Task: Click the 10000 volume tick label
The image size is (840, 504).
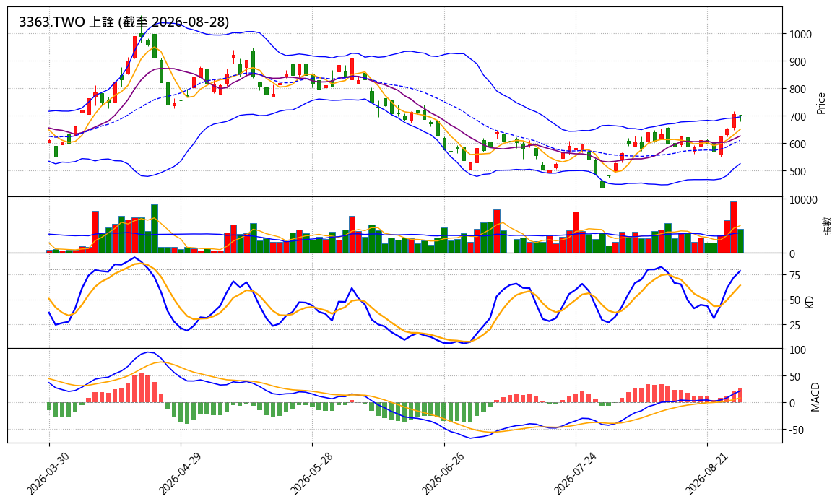Action: [803, 200]
